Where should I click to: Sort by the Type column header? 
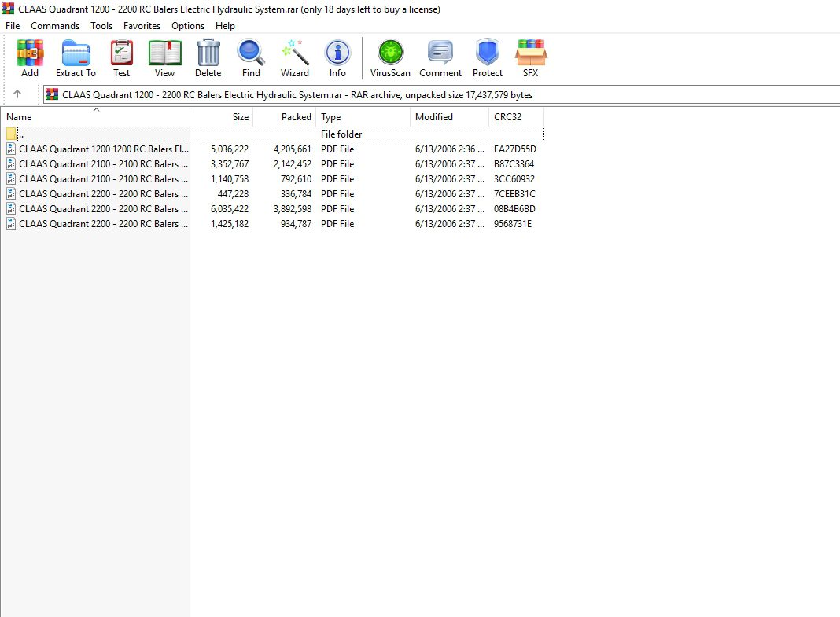click(363, 116)
